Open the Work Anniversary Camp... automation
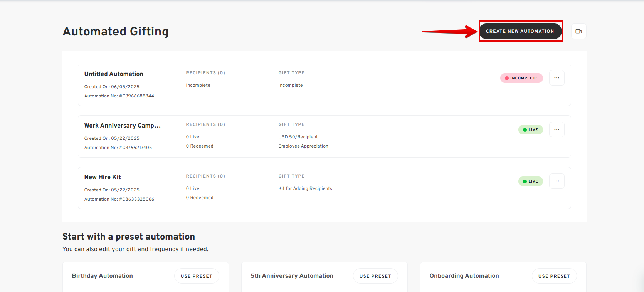The image size is (644, 292). [122, 126]
